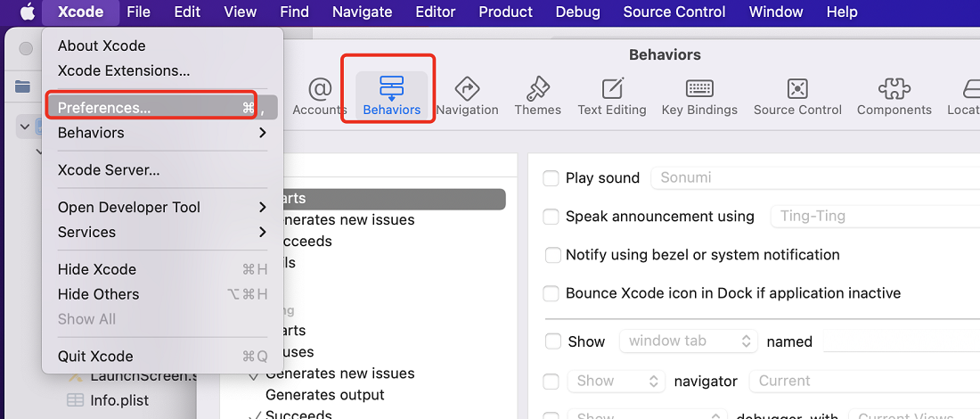Open the Current navigator combo box
Viewport: 980px width, 419px height.
point(865,381)
